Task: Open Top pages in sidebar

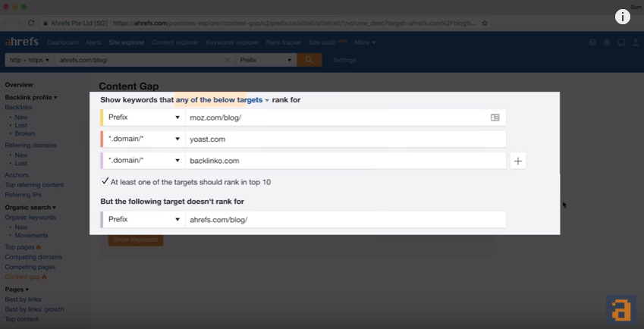Action: tap(20, 247)
